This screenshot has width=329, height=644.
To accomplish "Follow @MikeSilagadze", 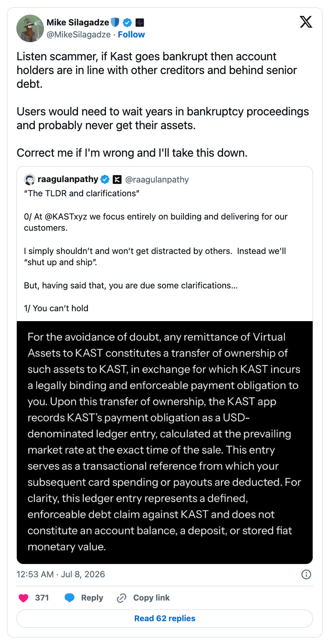I will (x=131, y=34).
